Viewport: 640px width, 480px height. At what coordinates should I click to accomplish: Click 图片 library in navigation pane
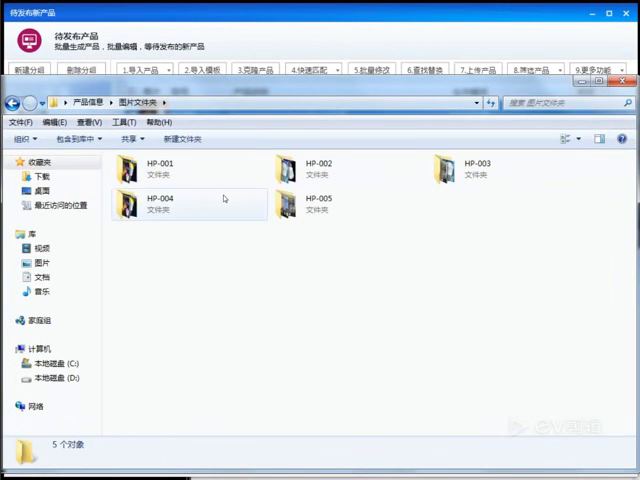click(42, 263)
